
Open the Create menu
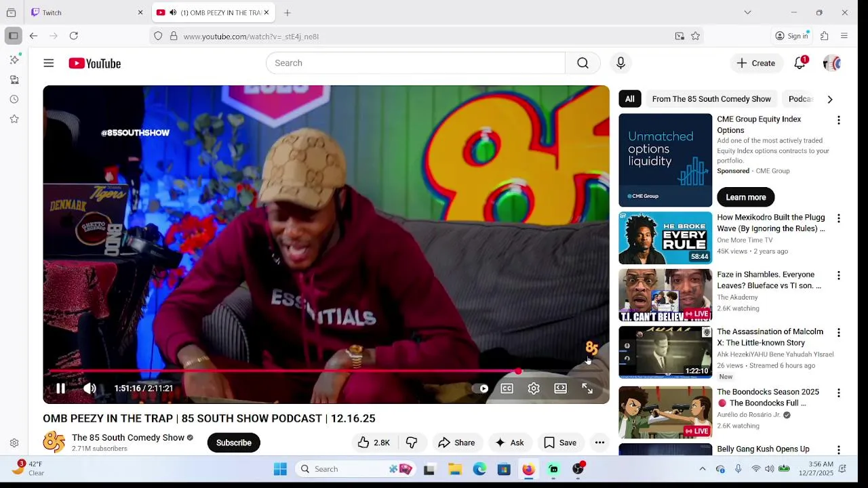click(756, 63)
